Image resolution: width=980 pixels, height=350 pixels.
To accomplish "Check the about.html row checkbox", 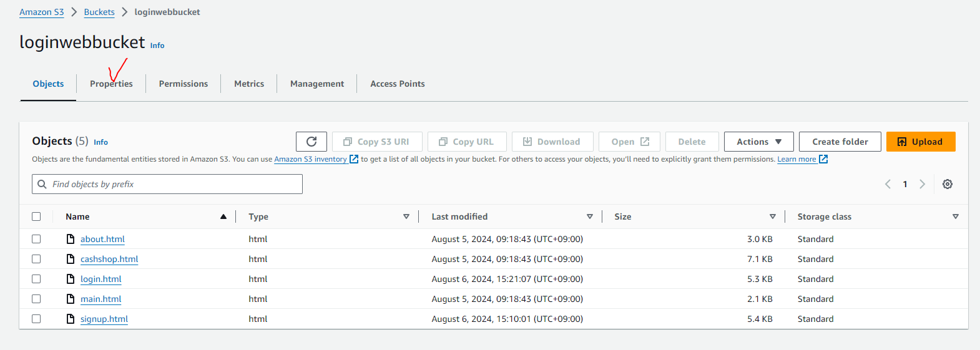I will coord(36,239).
